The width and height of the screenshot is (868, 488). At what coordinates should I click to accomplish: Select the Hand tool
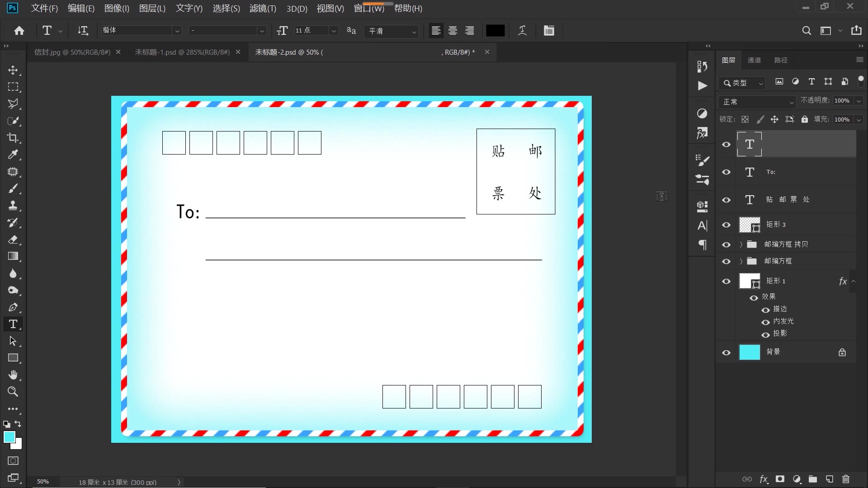[x=13, y=375]
